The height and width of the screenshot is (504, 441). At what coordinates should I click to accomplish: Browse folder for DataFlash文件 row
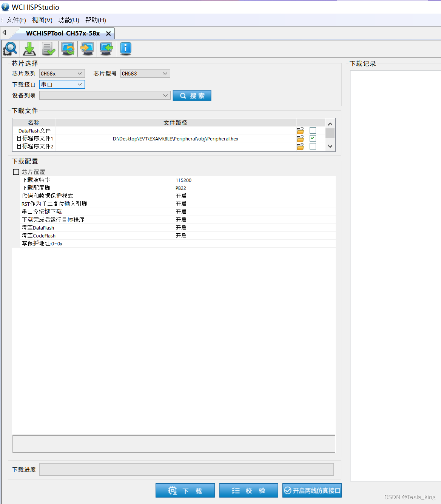300,131
